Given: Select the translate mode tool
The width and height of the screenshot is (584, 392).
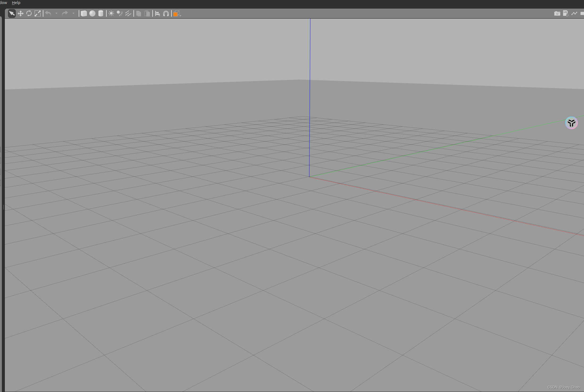Looking at the screenshot, I should [20, 13].
